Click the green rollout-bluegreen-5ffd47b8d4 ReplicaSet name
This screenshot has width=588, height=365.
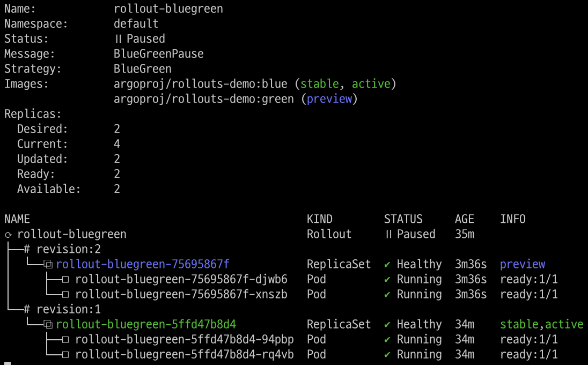[x=146, y=324]
